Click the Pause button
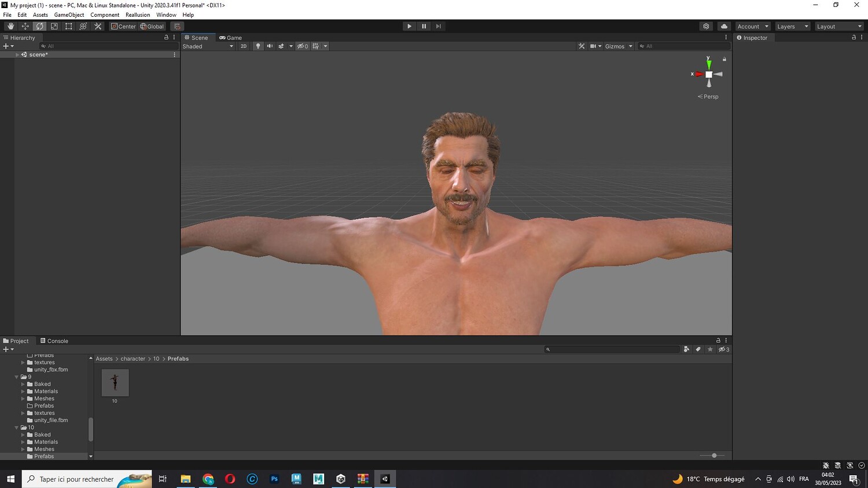868x488 pixels. click(424, 27)
